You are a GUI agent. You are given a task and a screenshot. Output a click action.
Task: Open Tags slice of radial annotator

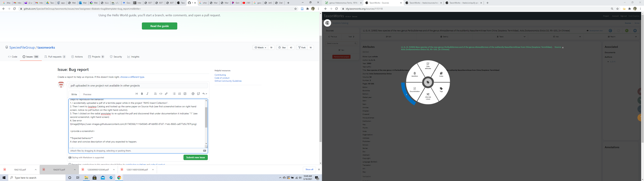441,90
